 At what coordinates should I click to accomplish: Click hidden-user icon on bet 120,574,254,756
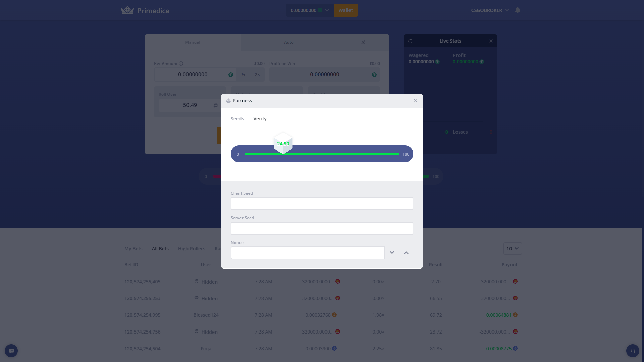[197, 331]
